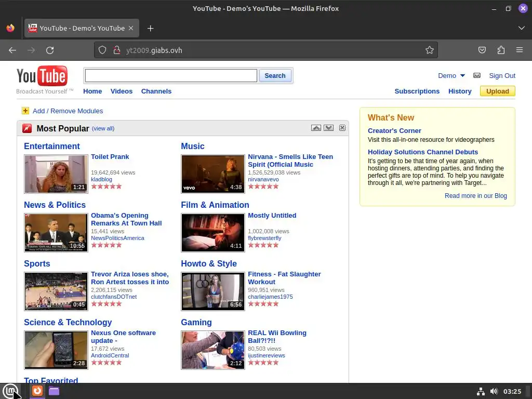Open the Firefox extensions icon

tap(501, 50)
